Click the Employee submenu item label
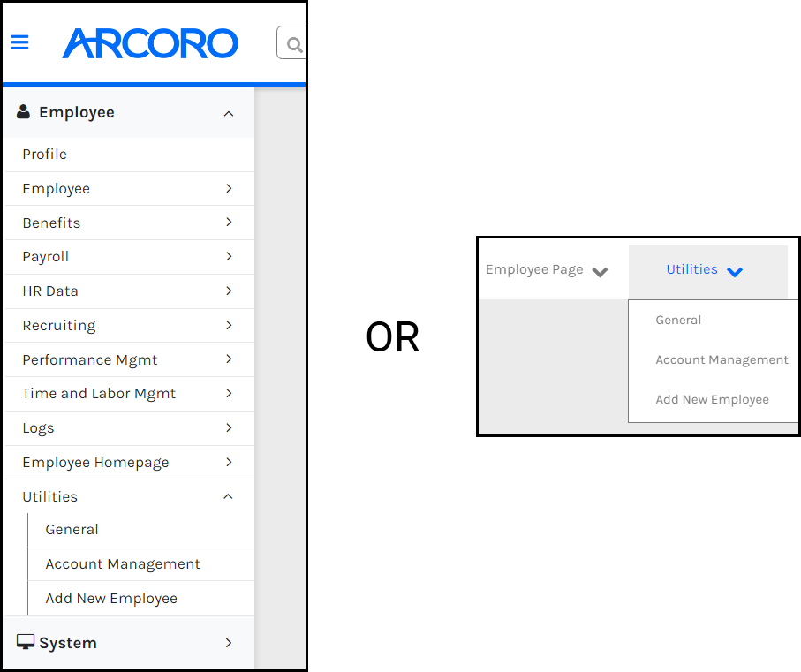Screen dimensions: 801x672 point(57,189)
